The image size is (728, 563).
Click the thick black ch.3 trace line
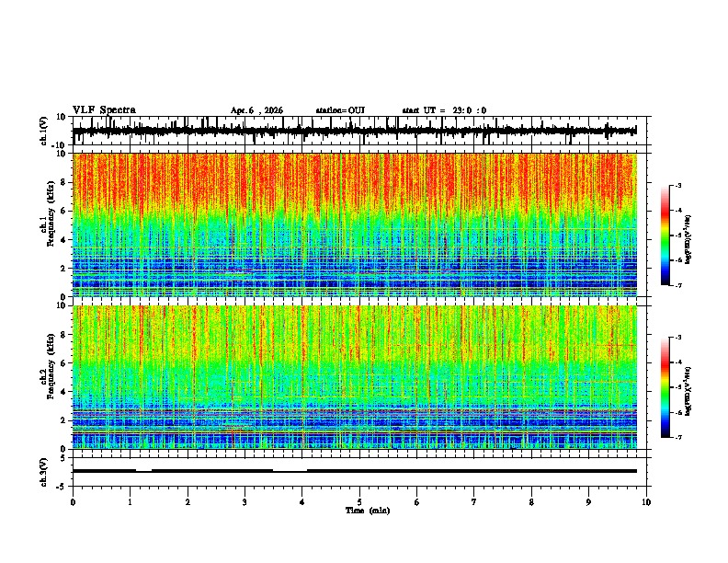pos(354,471)
